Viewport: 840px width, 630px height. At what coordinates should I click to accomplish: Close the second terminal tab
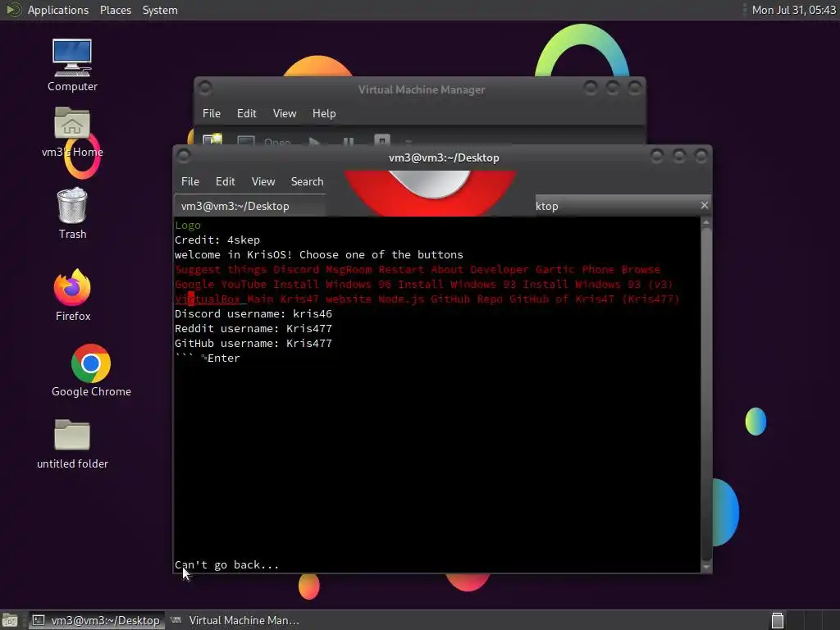click(x=704, y=205)
